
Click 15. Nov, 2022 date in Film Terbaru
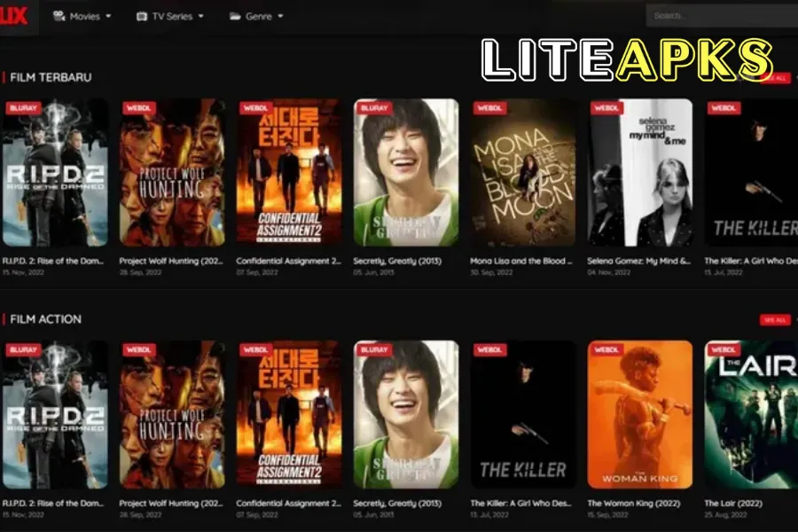point(23,273)
